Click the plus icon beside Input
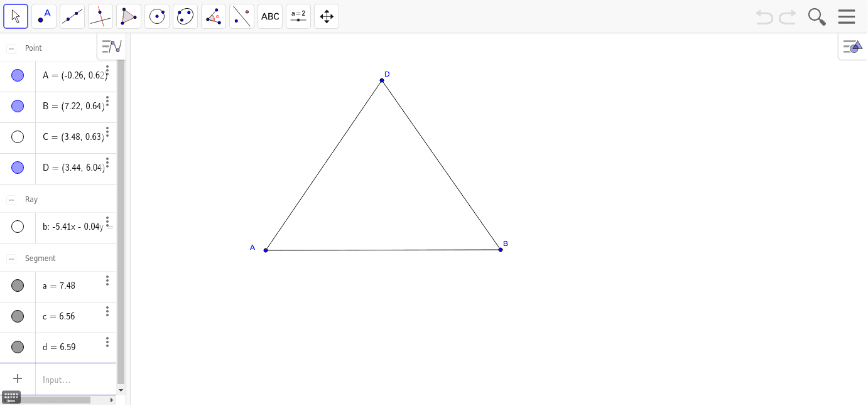Screen dimensions: 868x406 click(x=18, y=378)
